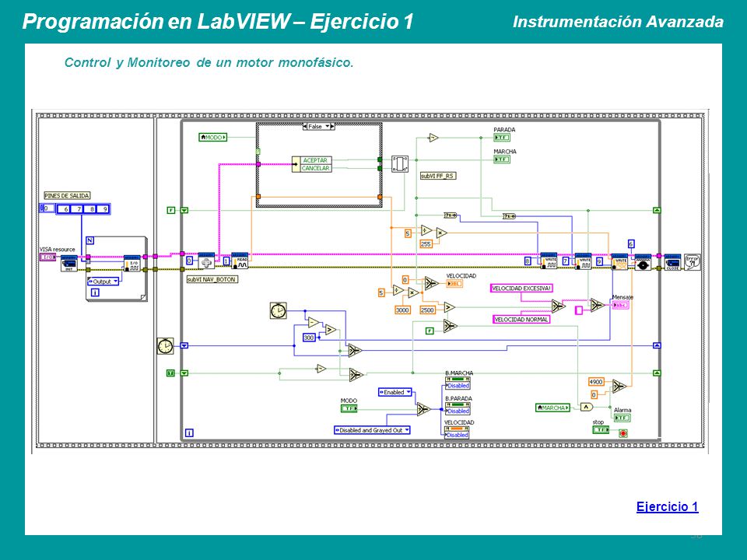Screen dimensions: 747x560
Task: Click the multiply node above constant 3000
Action: coord(413,293)
